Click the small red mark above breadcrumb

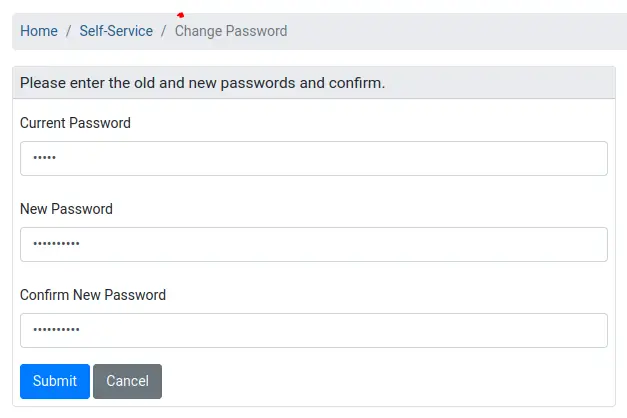tap(180, 15)
